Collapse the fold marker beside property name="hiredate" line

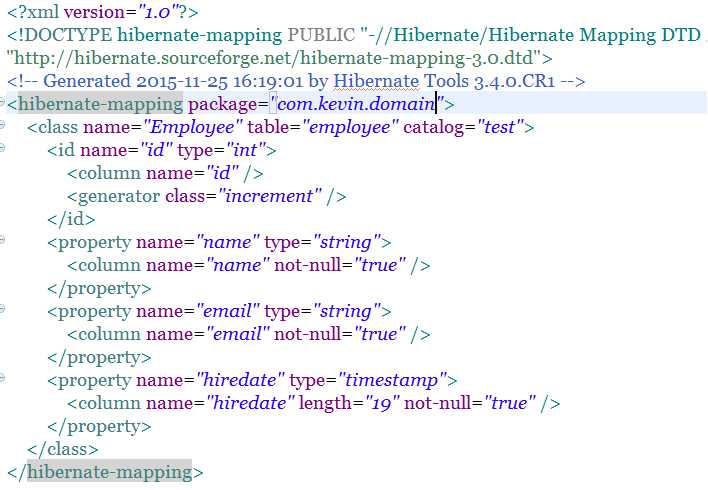click(x=2, y=378)
